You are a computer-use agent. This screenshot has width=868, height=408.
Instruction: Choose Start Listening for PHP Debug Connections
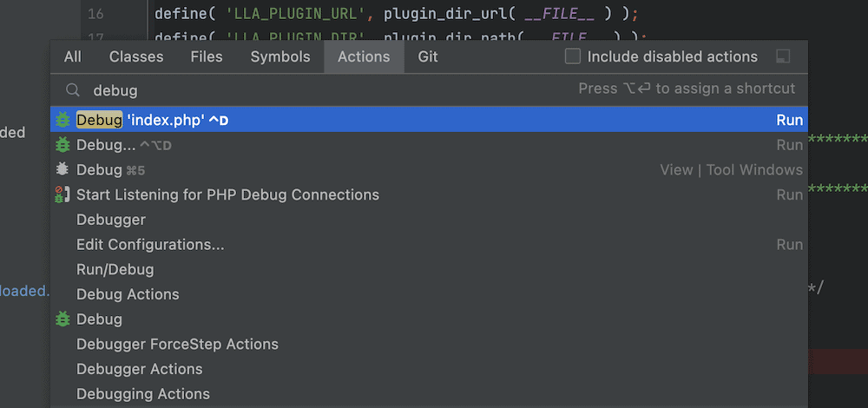tap(227, 194)
